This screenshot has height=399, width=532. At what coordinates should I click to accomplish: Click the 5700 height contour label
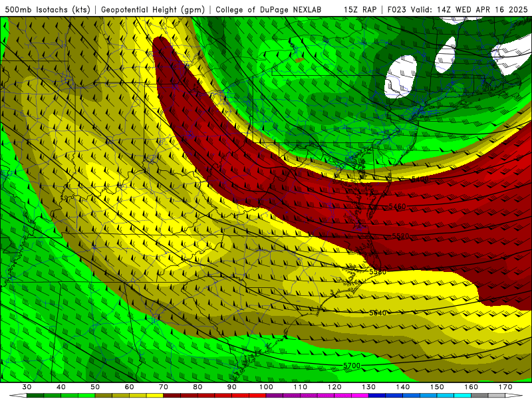pyautogui.click(x=352, y=365)
